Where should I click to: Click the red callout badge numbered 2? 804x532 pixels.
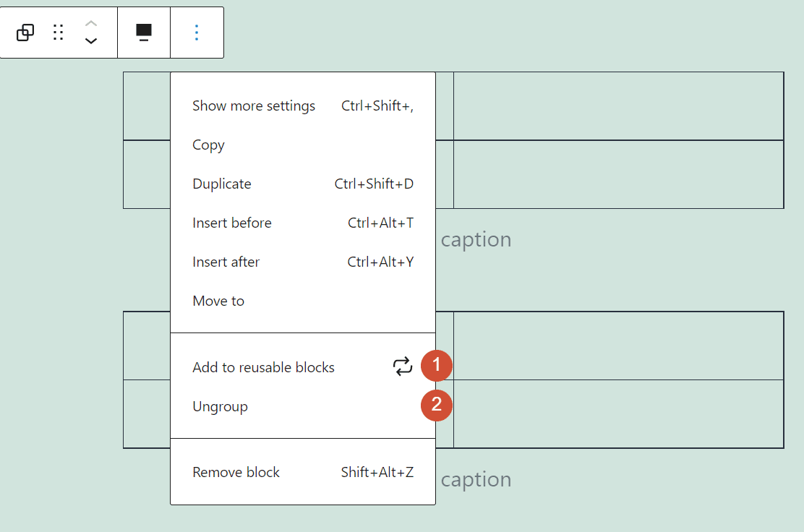click(436, 406)
